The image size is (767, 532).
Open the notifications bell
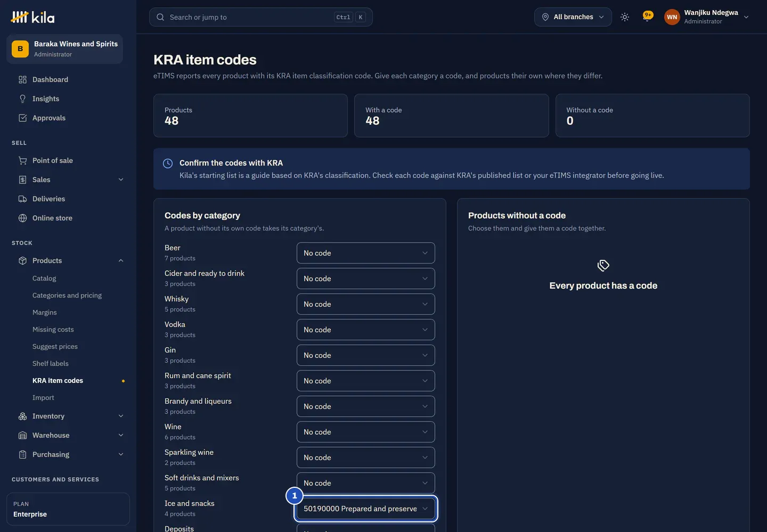[647, 17]
